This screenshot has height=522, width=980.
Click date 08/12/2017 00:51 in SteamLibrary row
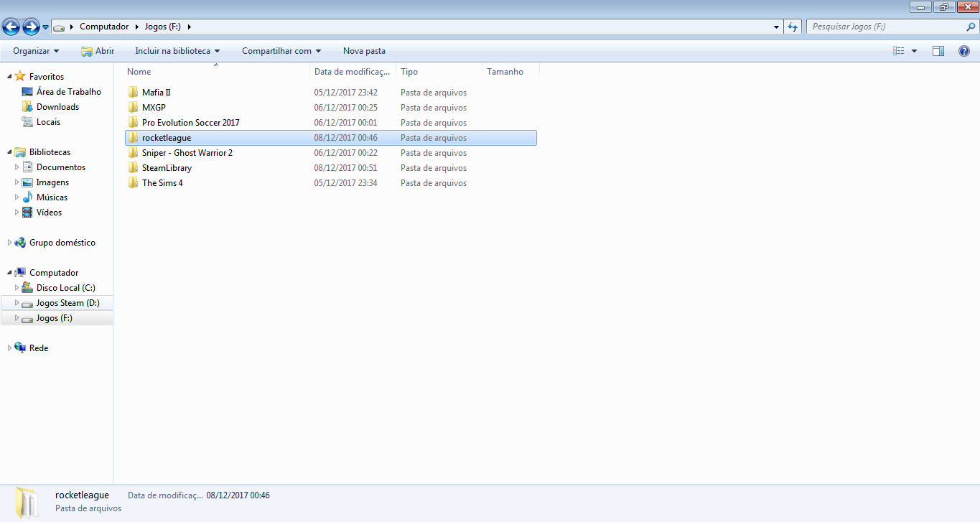click(345, 168)
